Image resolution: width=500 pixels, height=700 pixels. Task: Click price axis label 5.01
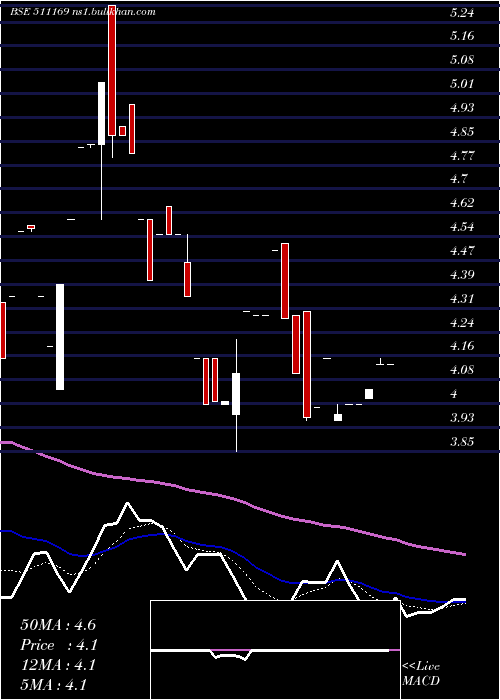tap(462, 83)
